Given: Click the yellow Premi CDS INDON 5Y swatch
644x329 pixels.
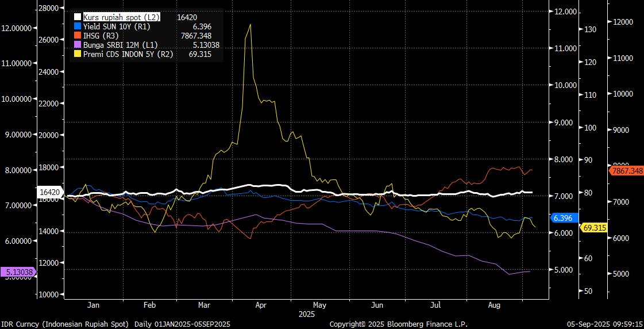Looking at the screenshot, I should [x=78, y=54].
